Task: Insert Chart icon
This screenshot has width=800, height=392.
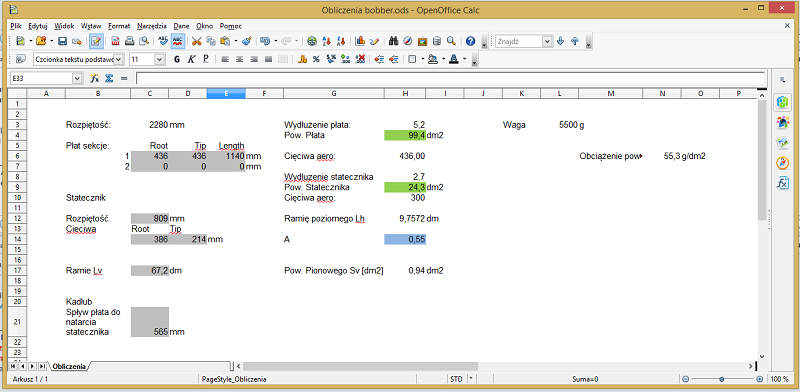Action: (x=360, y=41)
